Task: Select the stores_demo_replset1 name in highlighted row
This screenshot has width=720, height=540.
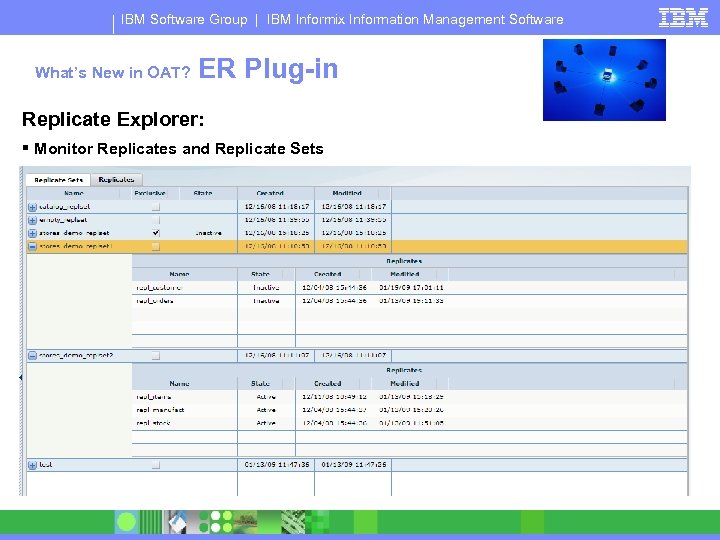Action: pos(76,247)
